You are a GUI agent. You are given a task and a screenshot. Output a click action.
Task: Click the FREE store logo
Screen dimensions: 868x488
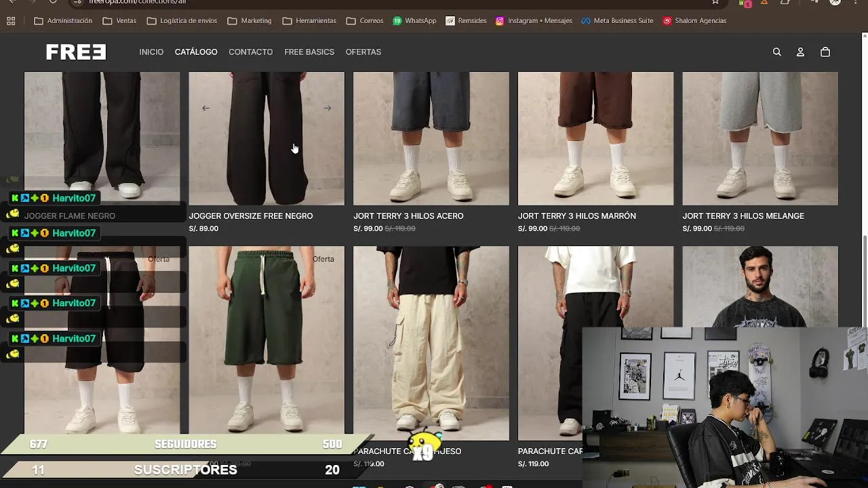[76, 52]
